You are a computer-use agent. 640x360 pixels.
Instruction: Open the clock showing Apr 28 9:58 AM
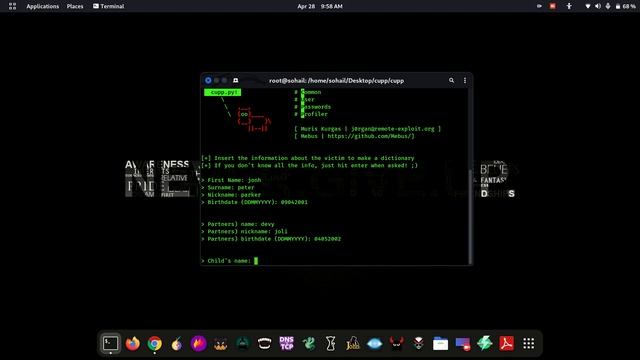click(320, 6)
